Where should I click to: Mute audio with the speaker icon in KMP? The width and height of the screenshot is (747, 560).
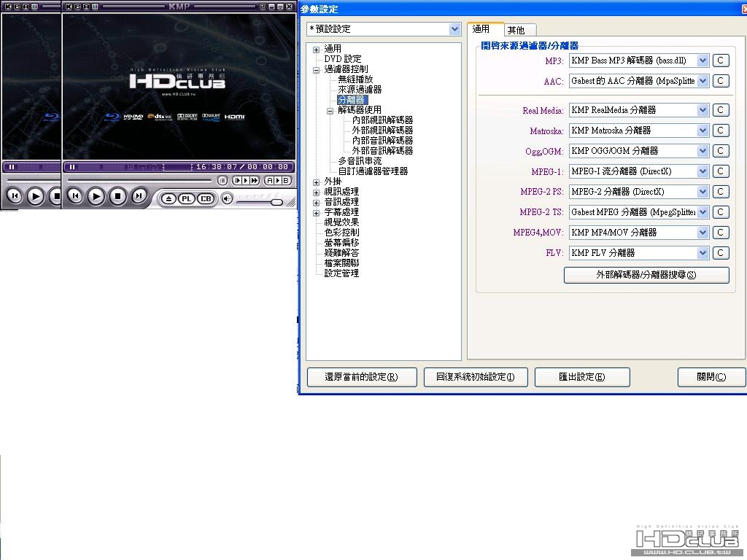tap(228, 198)
